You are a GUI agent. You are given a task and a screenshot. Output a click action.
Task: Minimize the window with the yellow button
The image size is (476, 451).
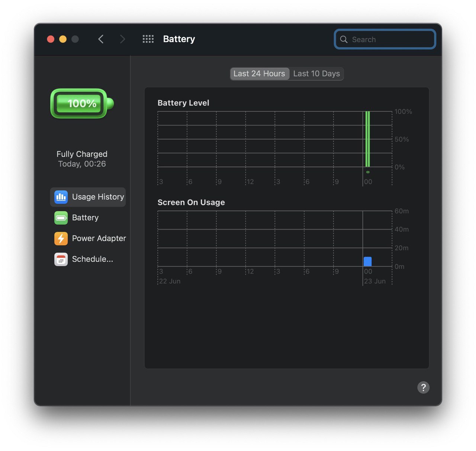pos(63,39)
